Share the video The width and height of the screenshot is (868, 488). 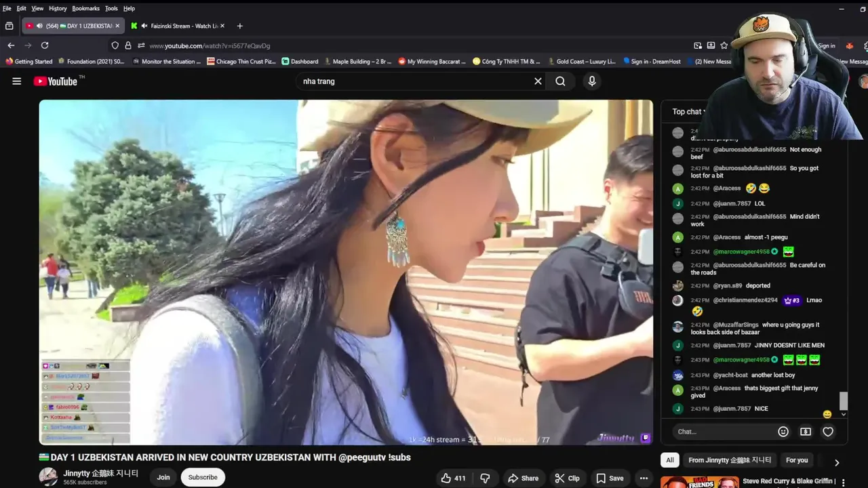click(523, 478)
